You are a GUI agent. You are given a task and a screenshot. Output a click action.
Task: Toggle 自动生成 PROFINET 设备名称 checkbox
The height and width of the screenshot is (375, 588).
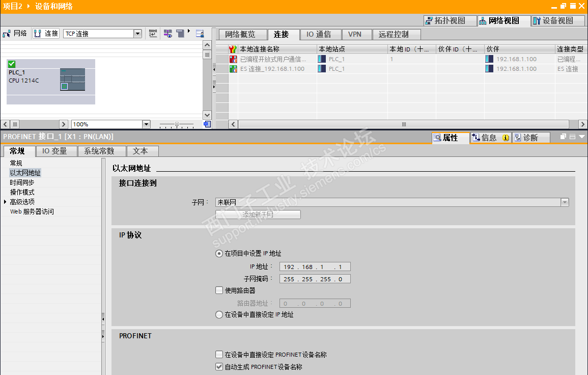(x=219, y=367)
